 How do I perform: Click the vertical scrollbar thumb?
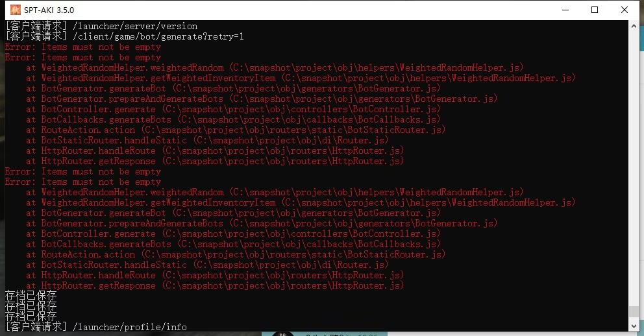coord(634,311)
